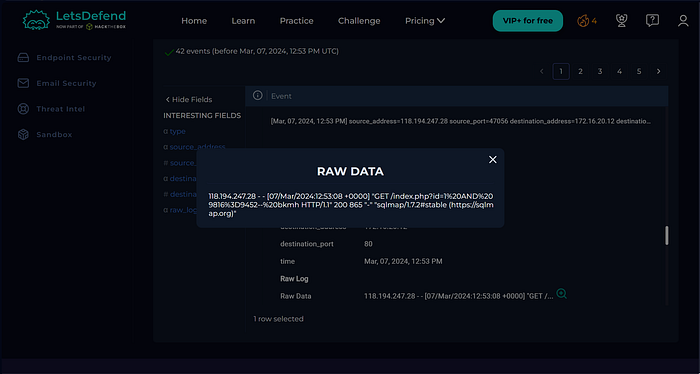
Task: Open Threat Intel from the sidebar
Action: tap(61, 109)
